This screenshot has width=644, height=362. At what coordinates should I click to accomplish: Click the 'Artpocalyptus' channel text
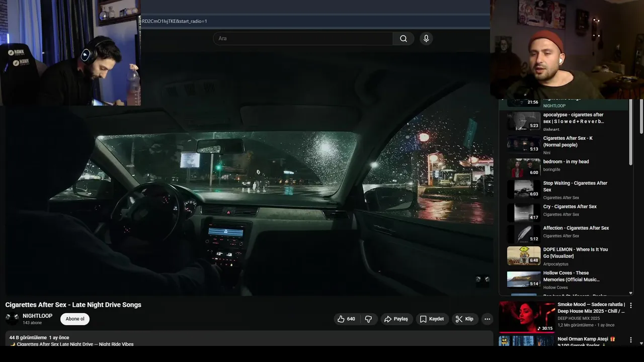point(556,264)
